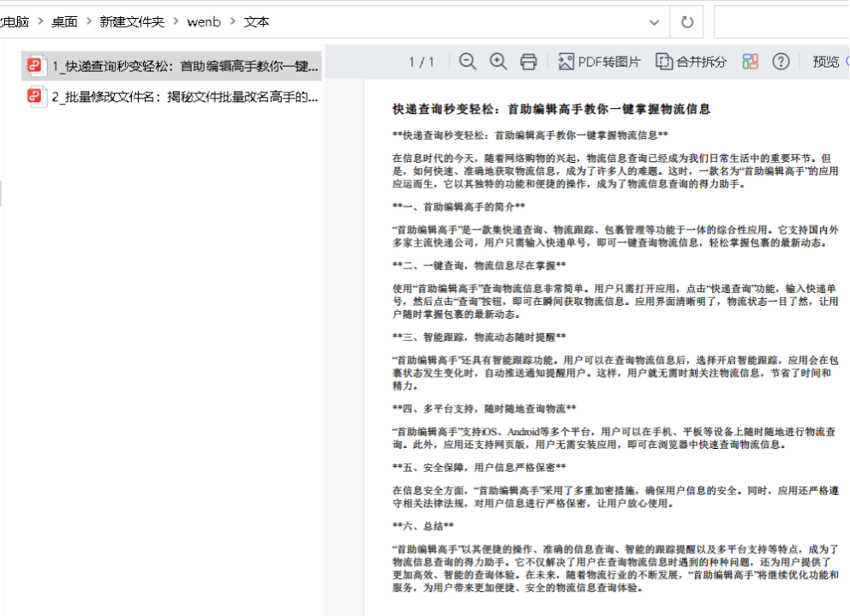This screenshot has height=616, width=850.
Task: Click the 预览 preview button
Action: 826,62
